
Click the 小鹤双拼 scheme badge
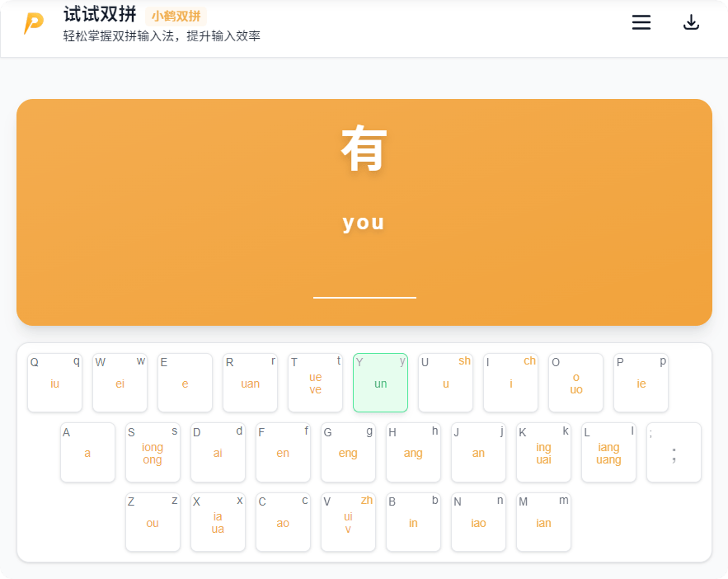click(x=176, y=16)
